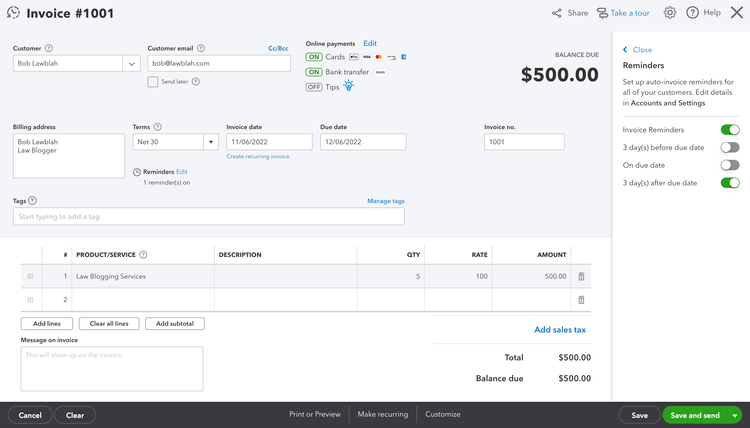Image resolution: width=750 pixels, height=428 pixels.
Task: Click the card brand logos next to Cards
Action: tap(378, 57)
